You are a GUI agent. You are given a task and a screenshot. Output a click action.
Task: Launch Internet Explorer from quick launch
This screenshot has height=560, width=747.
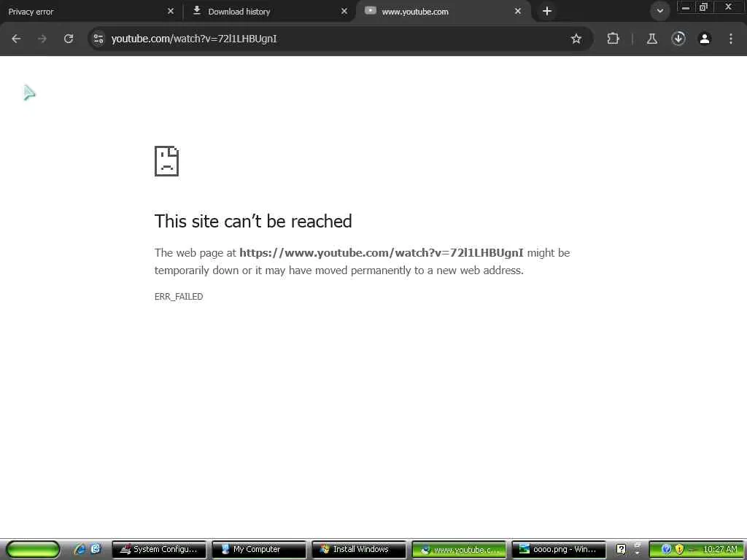[80, 549]
